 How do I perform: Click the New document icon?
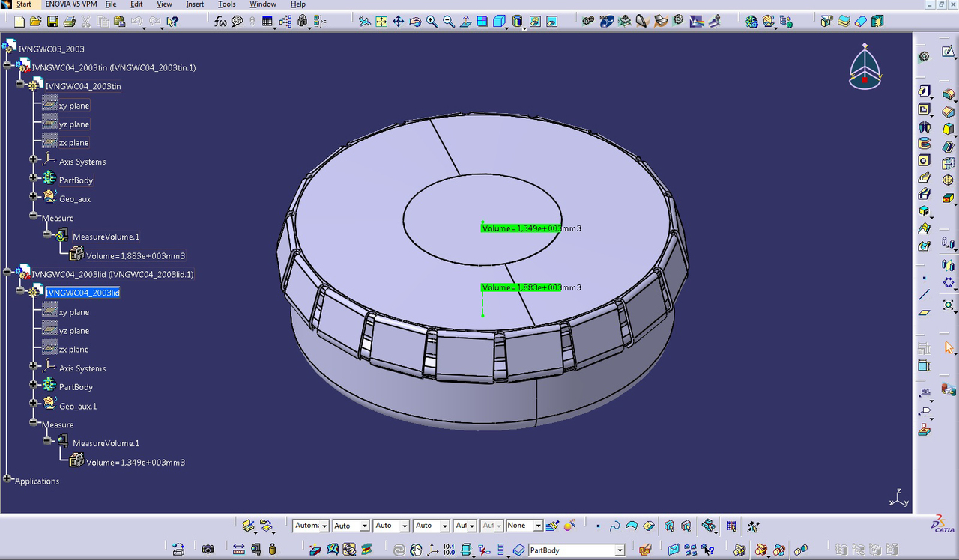click(20, 22)
